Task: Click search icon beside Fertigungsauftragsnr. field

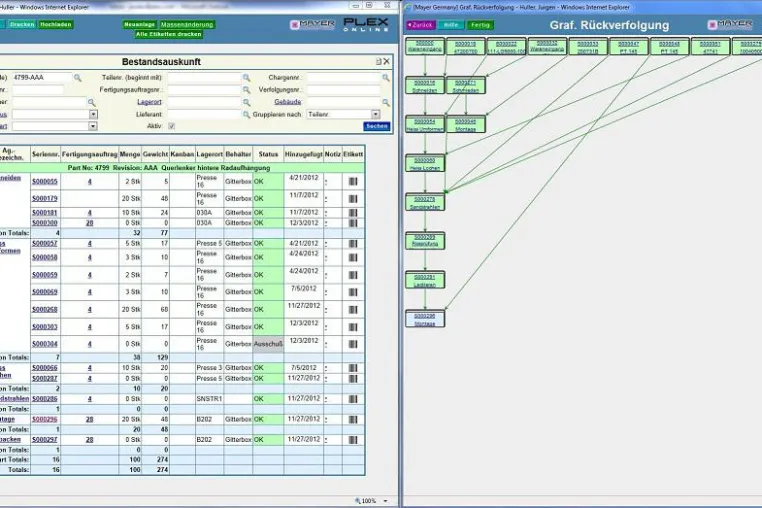Action: 246,90
